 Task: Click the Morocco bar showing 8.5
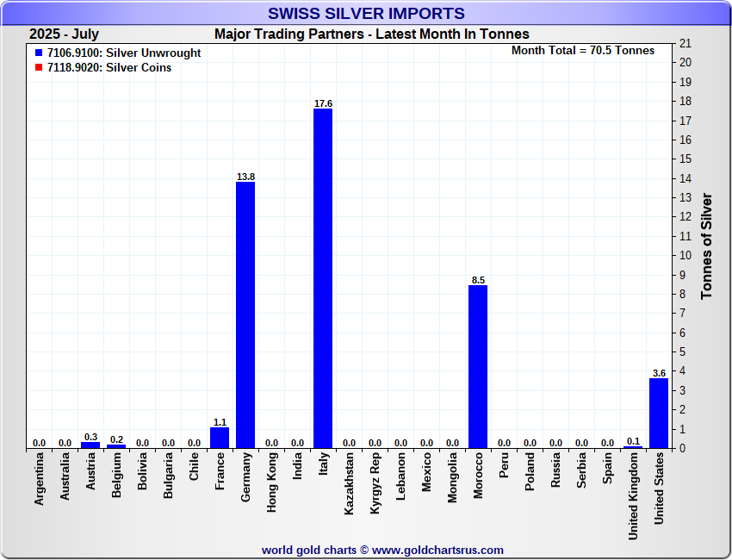pyautogui.click(x=478, y=366)
